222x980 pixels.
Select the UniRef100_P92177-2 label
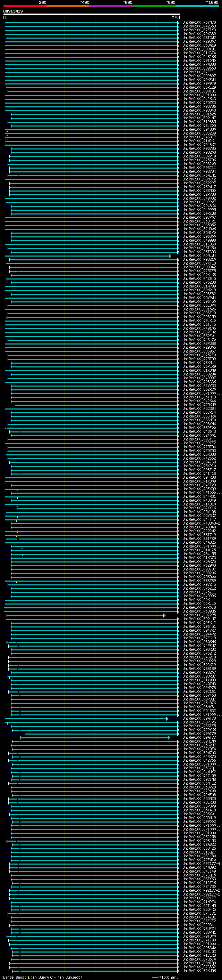pos(201,890)
